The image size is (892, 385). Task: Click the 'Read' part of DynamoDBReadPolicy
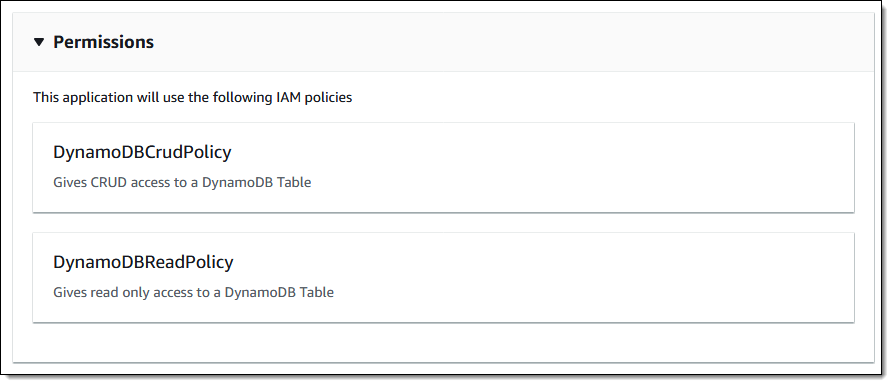[x=163, y=262]
